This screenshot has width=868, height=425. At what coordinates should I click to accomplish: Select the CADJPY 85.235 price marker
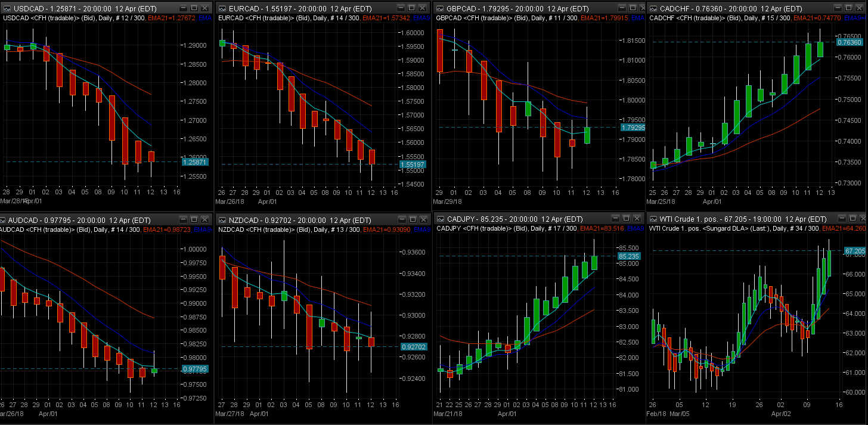pyautogui.click(x=629, y=256)
